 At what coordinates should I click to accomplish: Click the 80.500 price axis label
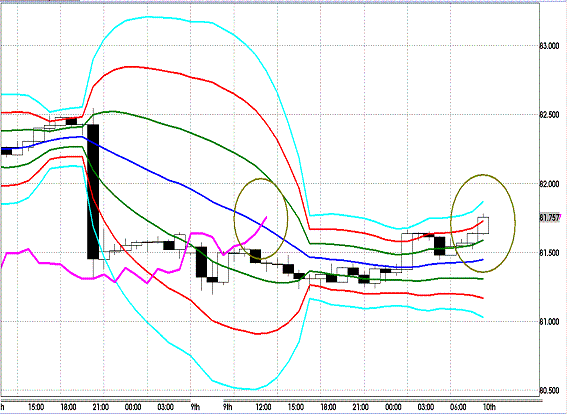click(x=549, y=390)
